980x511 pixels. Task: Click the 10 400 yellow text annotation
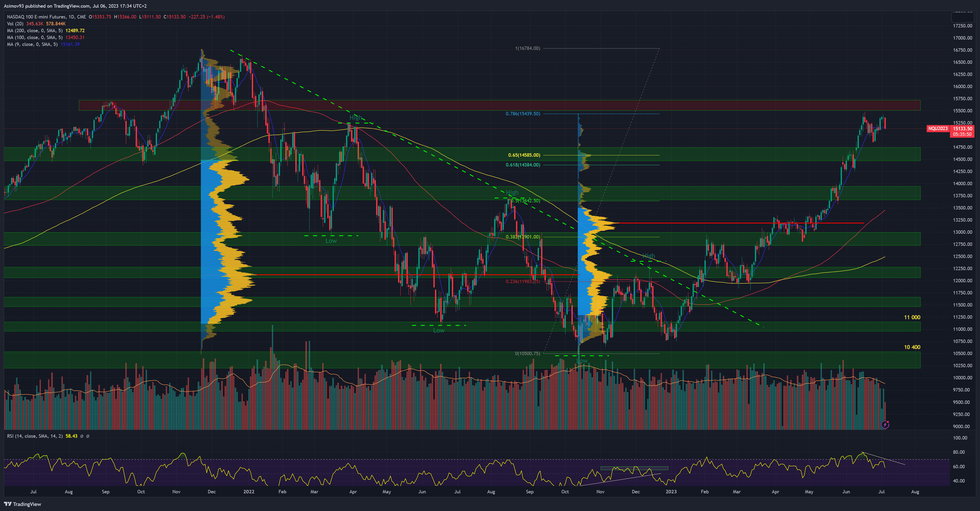[x=912, y=347]
